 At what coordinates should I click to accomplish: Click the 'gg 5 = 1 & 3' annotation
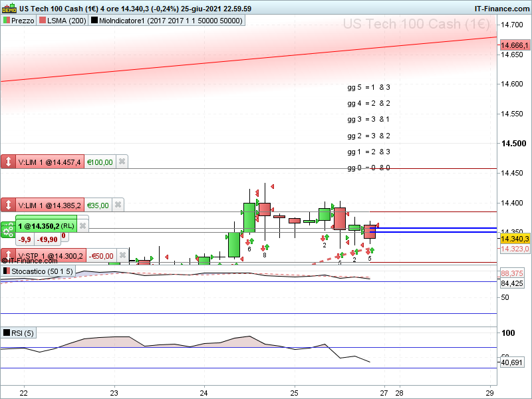pyautogui.click(x=368, y=87)
